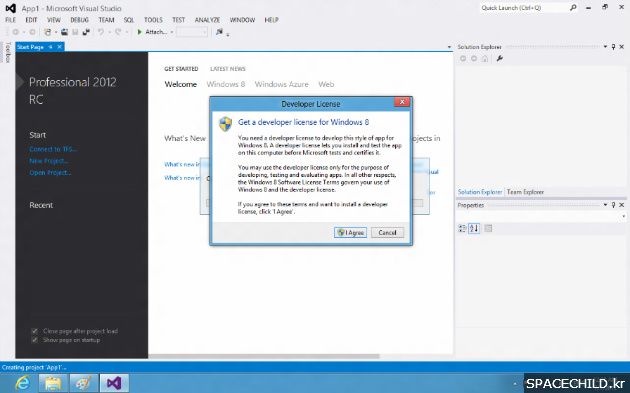The width and height of the screenshot is (630, 393).
Task: Click the Open Project link
Action: coord(50,172)
